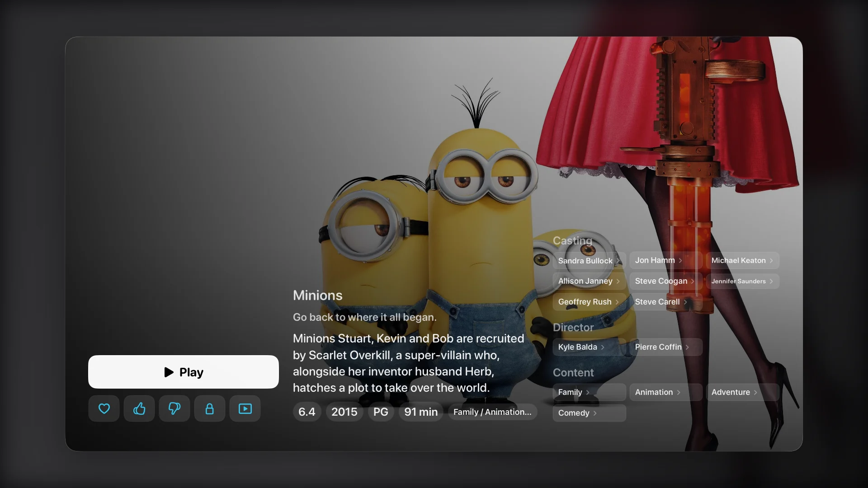Open Jennifer Saunders cast page
This screenshot has width=868, height=488.
pos(742,281)
